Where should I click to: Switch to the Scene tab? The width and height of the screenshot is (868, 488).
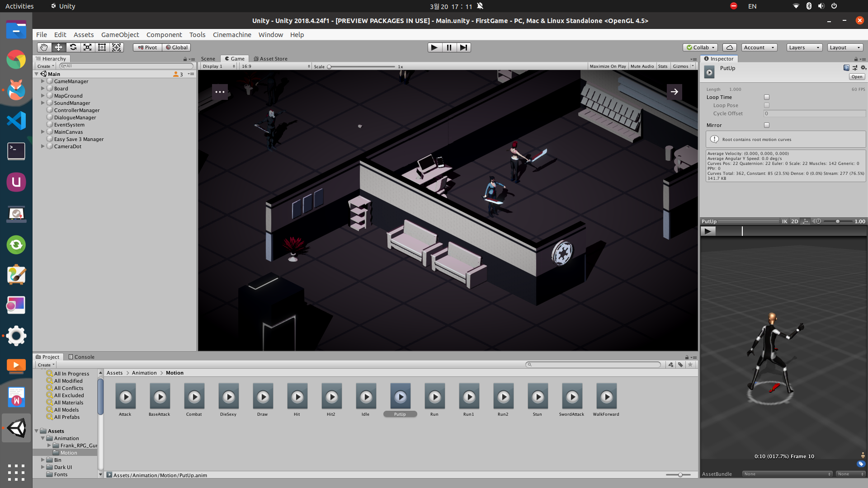(x=208, y=59)
